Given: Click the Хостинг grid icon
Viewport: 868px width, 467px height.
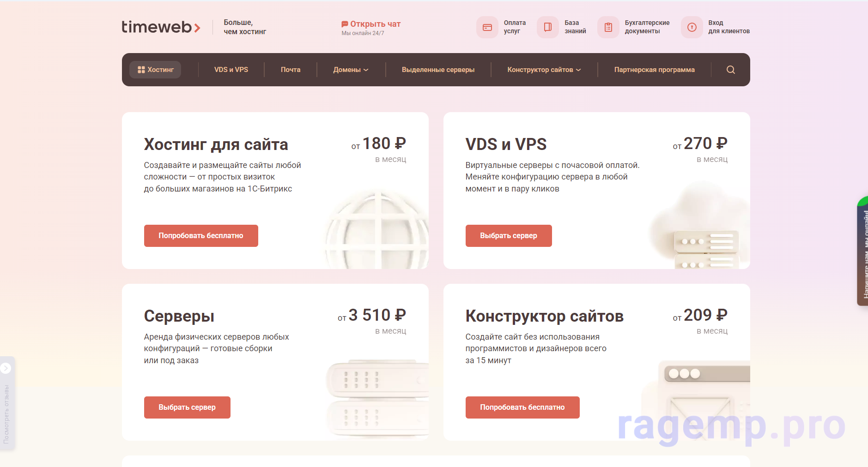Looking at the screenshot, I should tap(141, 70).
